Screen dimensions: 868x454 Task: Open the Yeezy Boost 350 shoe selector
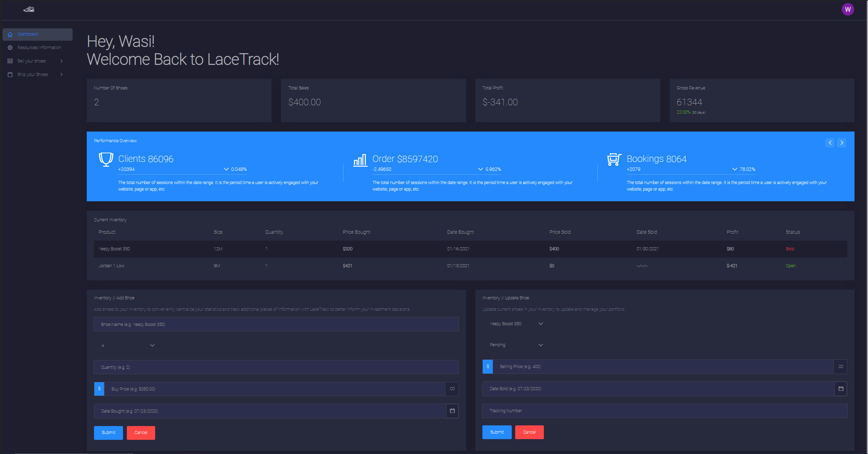point(516,324)
